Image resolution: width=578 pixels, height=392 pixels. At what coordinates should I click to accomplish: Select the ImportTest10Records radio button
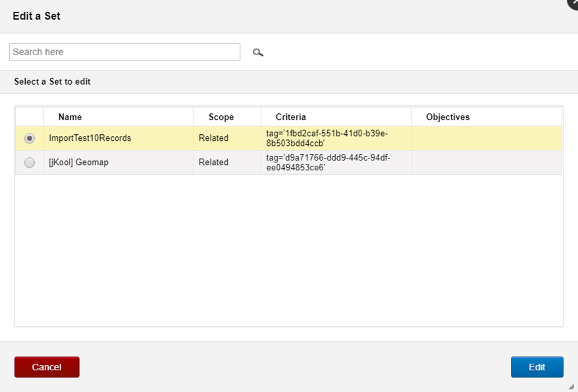click(30, 138)
